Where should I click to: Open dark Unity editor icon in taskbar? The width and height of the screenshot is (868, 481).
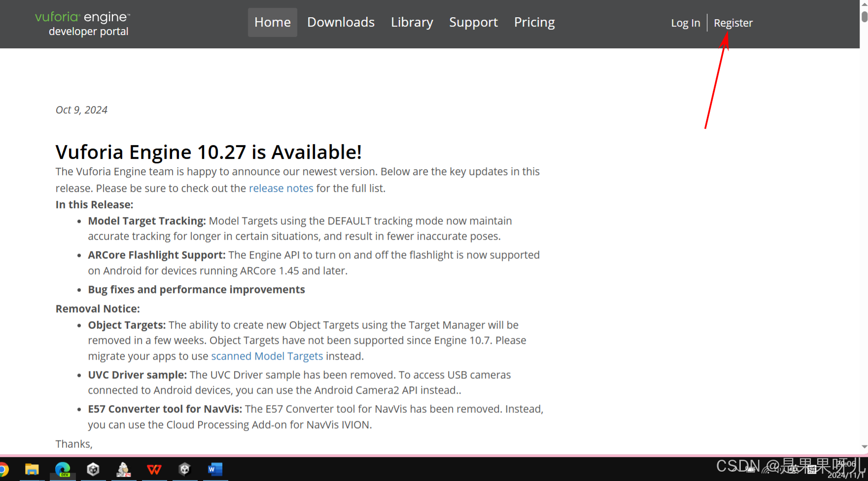[x=185, y=469]
